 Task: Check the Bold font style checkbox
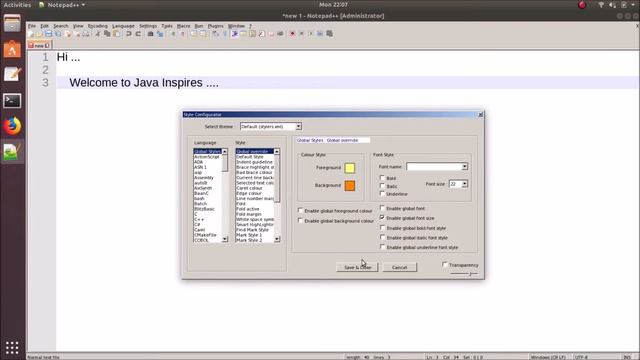click(382, 178)
